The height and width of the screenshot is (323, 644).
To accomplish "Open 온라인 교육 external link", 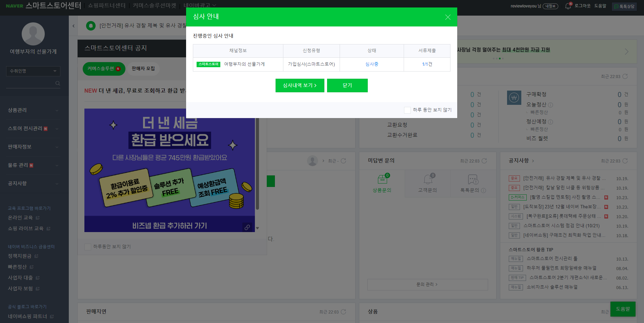I will [x=24, y=218].
